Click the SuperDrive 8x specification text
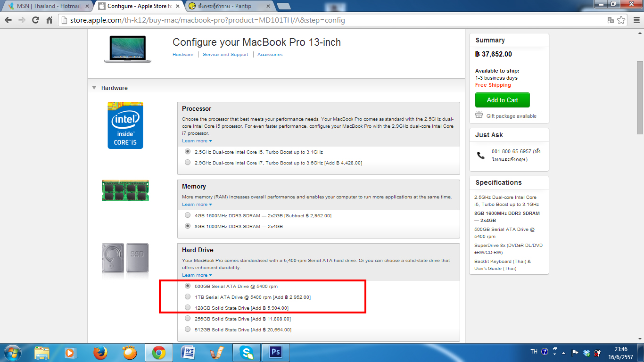 click(508, 249)
